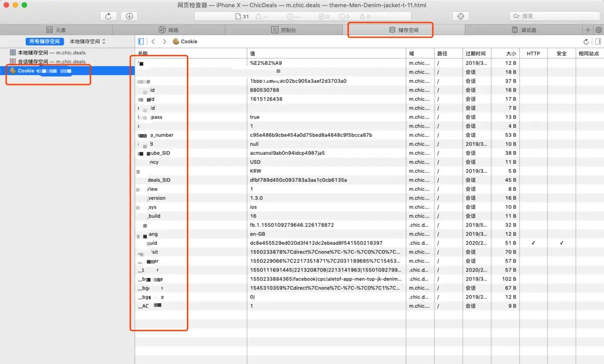The height and width of the screenshot is (364, 604).
Task: Activate the element selection crosshair tool
Action: click(460, 16)
